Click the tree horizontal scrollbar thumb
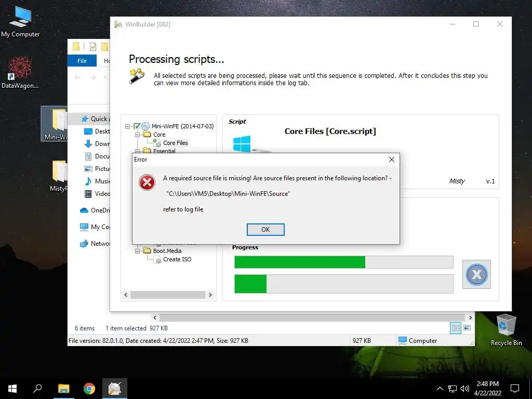 [x=168, y=295]
